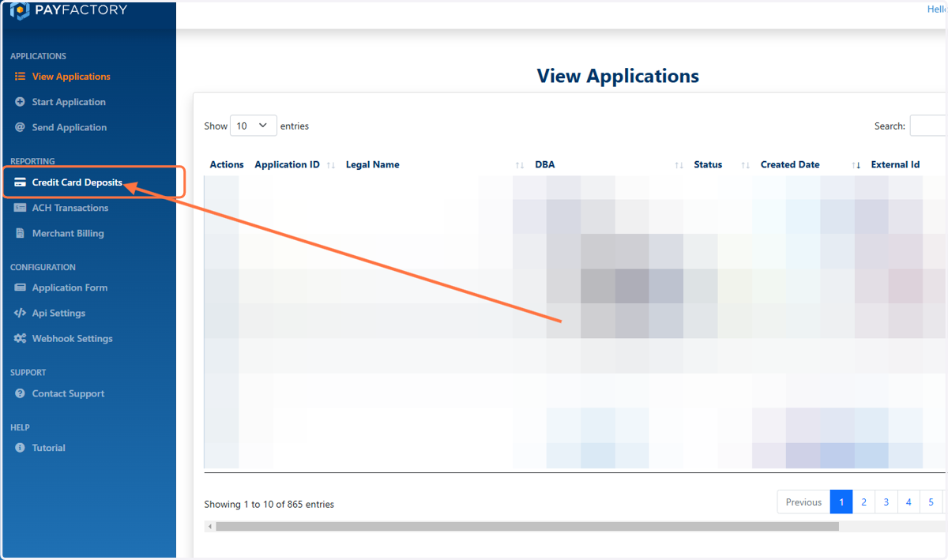
Task: Click the Send Application at-sign icon
Action: tap(20, 127)
